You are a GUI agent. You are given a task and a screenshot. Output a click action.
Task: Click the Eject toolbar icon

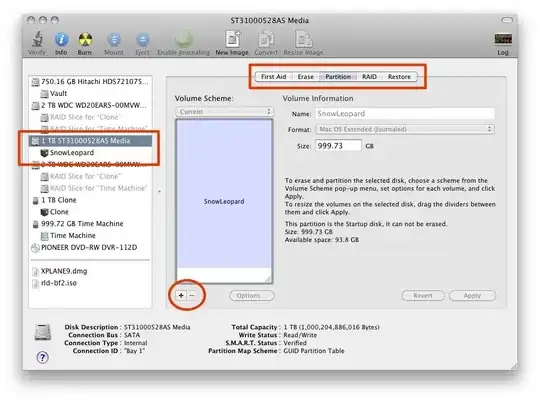coord(142,39)
